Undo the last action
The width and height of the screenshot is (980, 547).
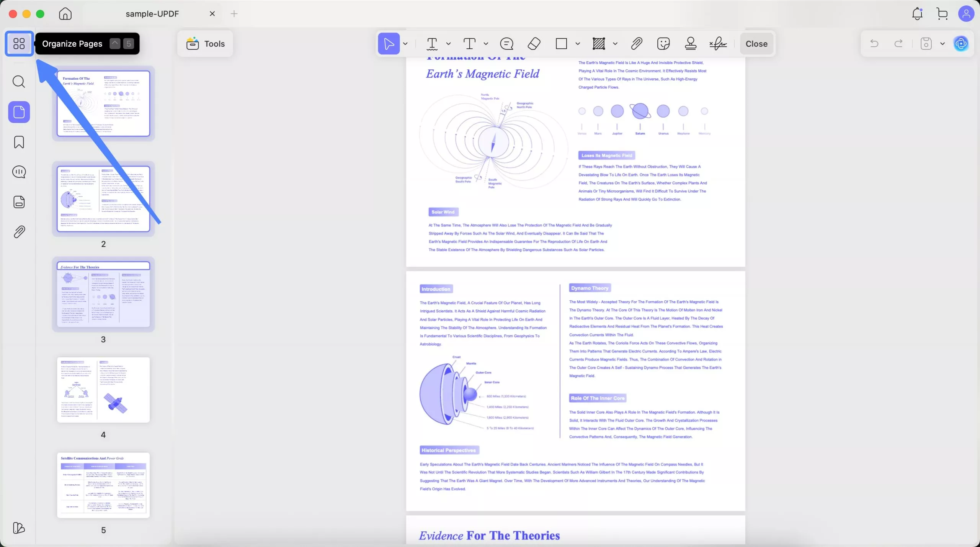(874, 43)
